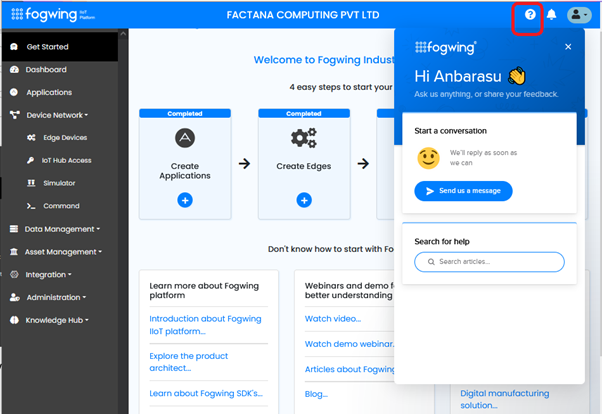
Task: Click the Device Network nodes icon
Action: click(15, 115)
